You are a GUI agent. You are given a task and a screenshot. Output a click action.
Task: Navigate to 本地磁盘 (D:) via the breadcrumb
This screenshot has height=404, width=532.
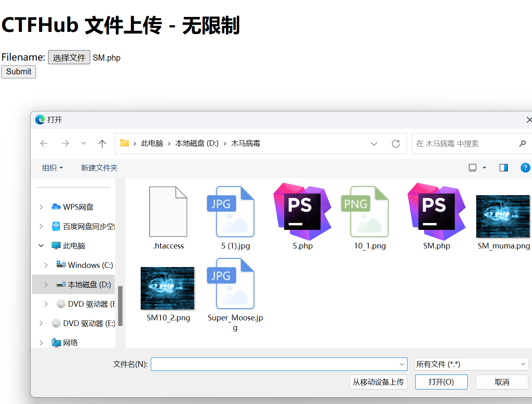(x=197, y=143)
